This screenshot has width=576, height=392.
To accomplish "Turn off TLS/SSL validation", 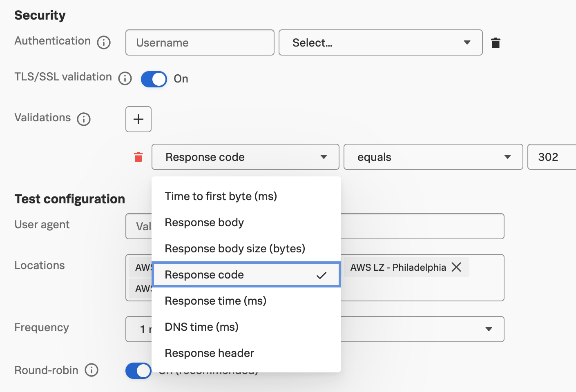I will click(154, 79).
